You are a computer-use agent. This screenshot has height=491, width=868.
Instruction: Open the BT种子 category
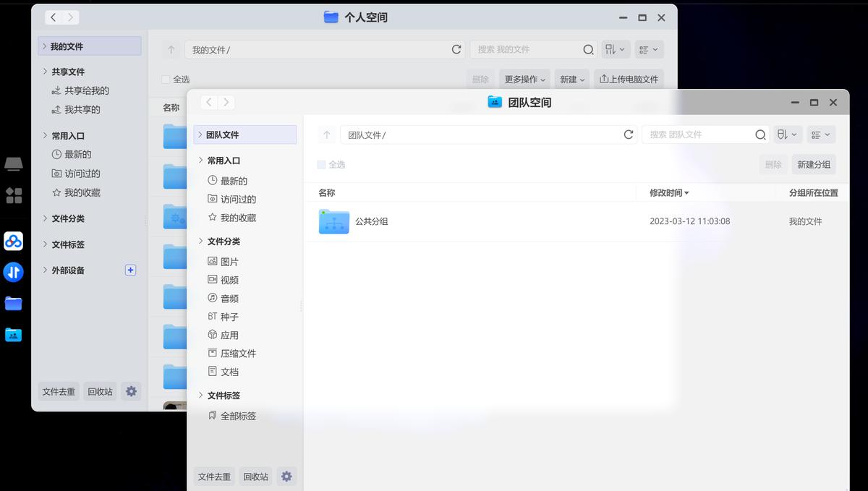(x=229, y=316)
